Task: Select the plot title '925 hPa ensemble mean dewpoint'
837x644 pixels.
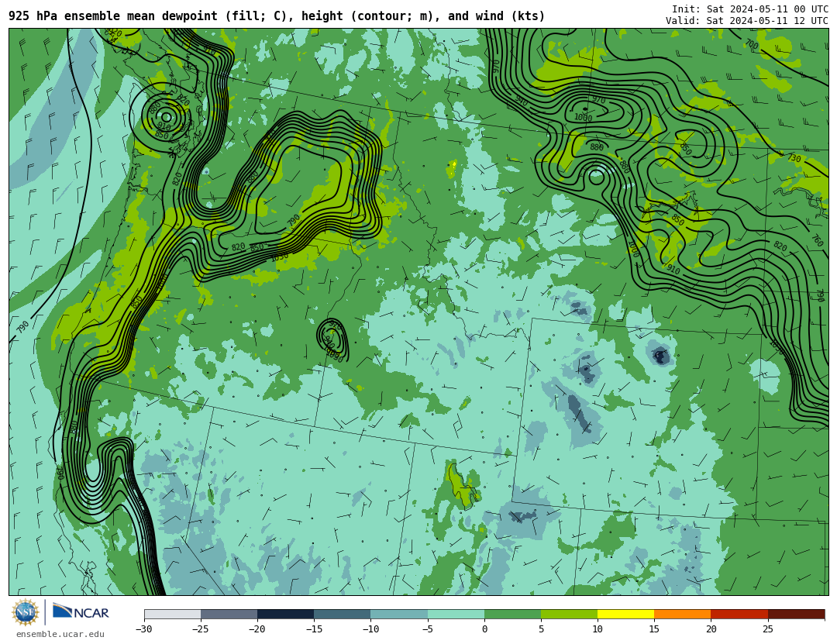Action: [113, 16]
